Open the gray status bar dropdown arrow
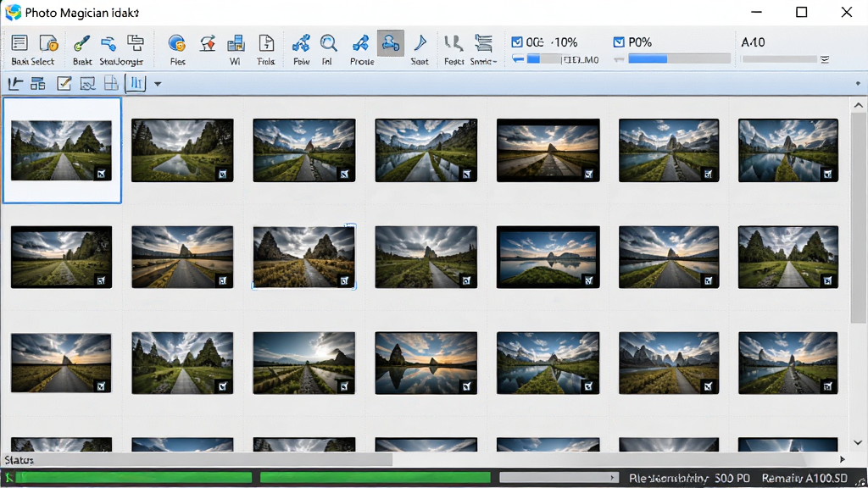The height and width of the screenshot is (488, 868). pos(612,478)
